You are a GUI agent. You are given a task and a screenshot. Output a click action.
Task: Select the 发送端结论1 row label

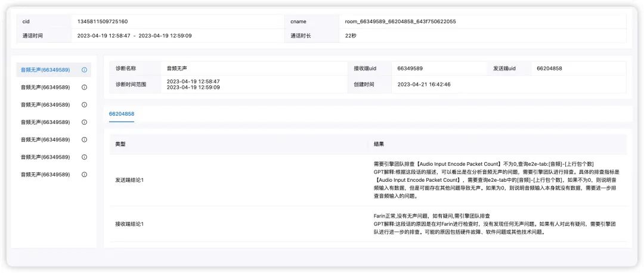coord(129,179)
